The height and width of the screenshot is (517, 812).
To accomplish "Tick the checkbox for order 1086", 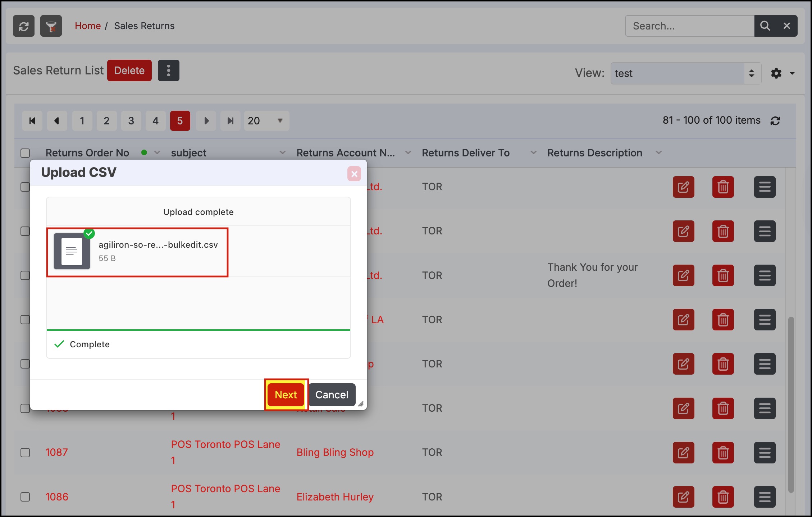I will click(25, 497).
